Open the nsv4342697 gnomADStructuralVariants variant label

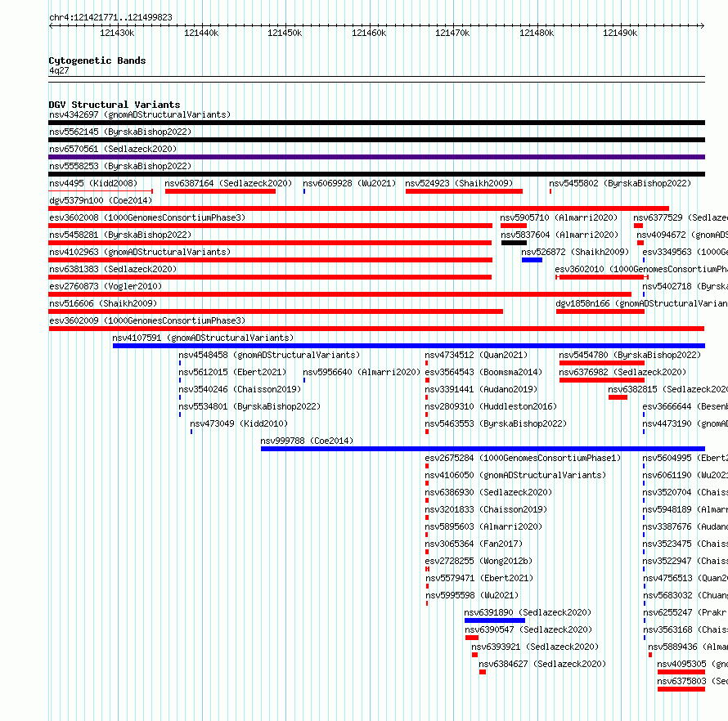point(140,114)
